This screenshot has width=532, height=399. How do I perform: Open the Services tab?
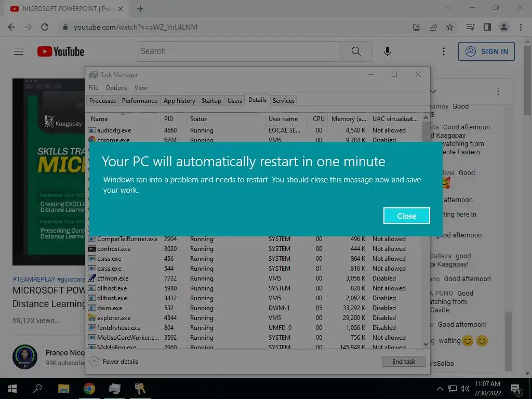pyautogui.click(x=283, y=101)
